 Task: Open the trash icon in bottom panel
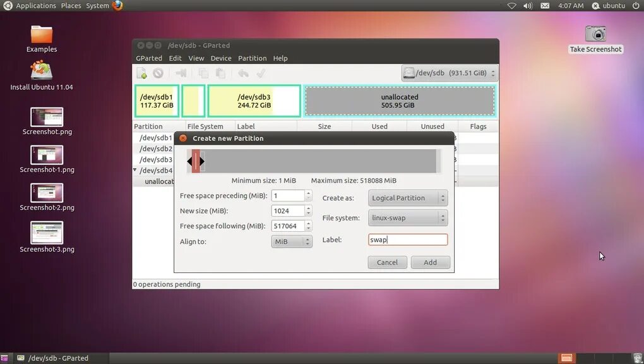[x=637, y=358]
